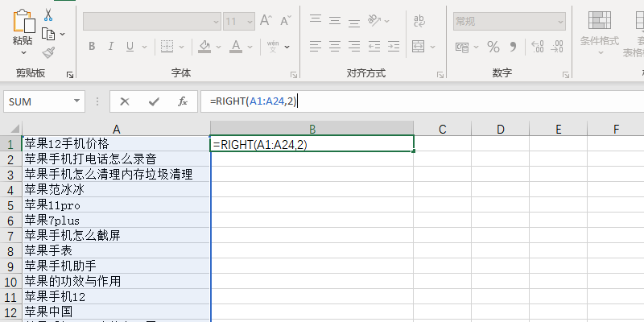
Task: Open the alignment group dialog launcher
Action: 440,75
